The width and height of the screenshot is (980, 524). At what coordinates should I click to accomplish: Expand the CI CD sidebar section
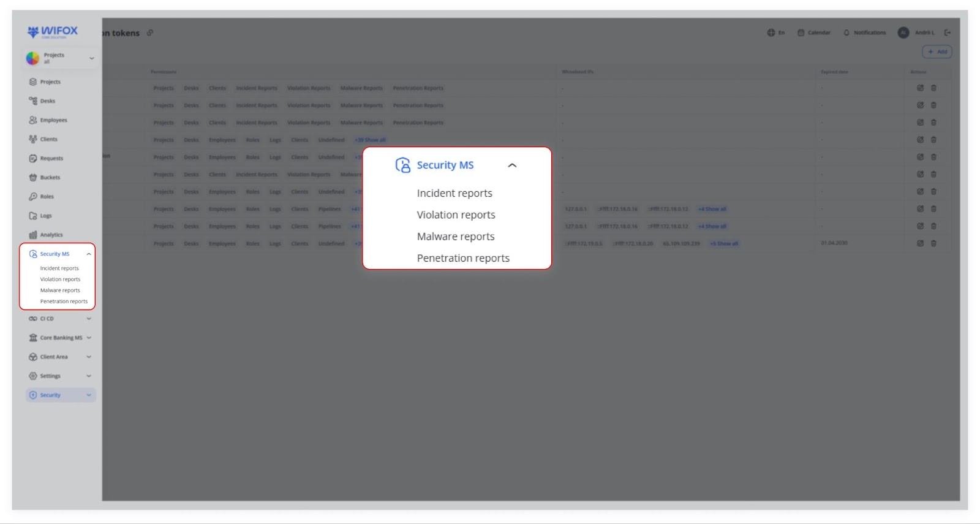pos(89,319)
